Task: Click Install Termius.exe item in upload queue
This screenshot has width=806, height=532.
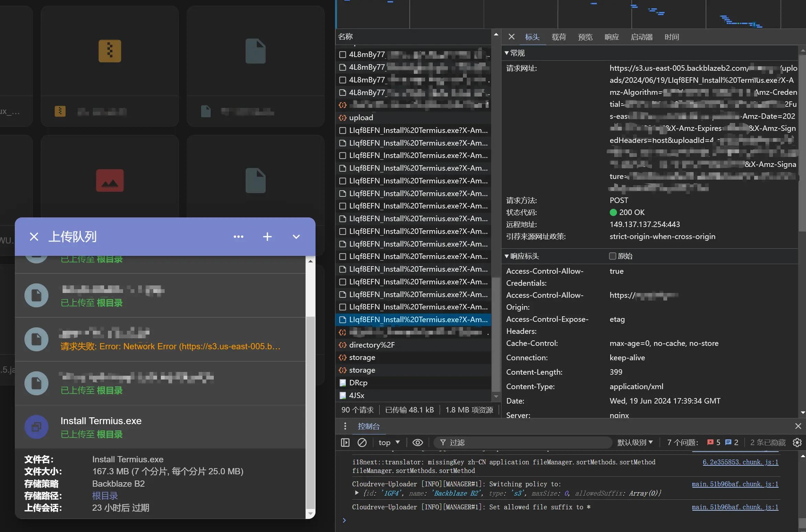Action: coord(160,427)
